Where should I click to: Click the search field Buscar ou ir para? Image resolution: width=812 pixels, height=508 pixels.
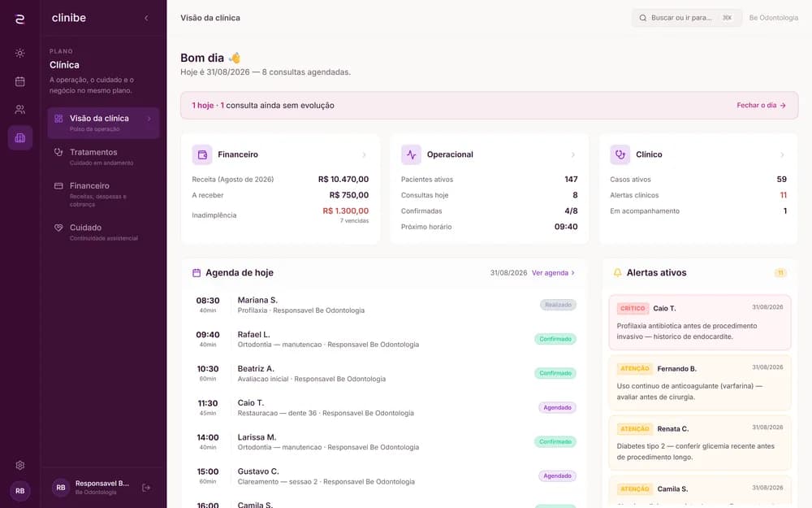(x=687, y=18)
